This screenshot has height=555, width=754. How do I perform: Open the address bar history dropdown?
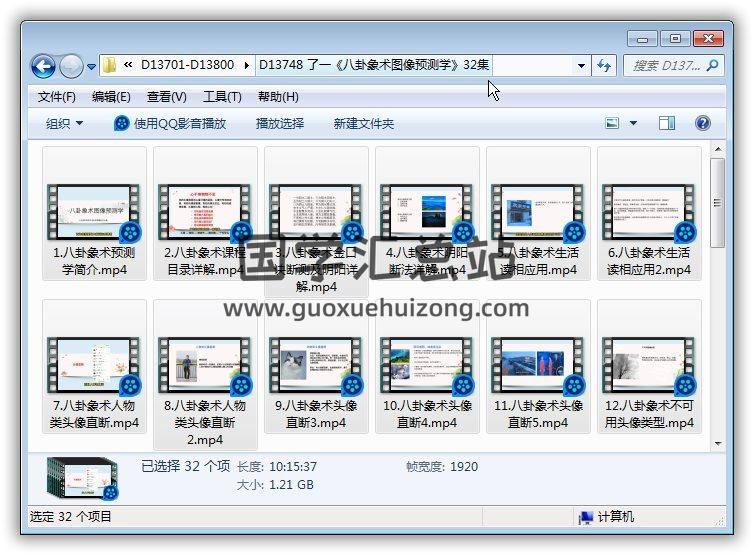tap(581, 65)
